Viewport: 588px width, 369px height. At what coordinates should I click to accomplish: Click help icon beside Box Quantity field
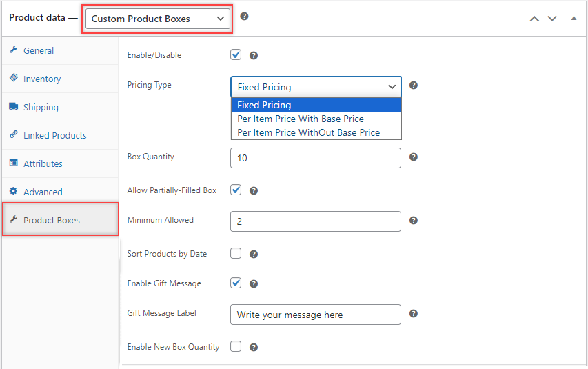point(413,157)
